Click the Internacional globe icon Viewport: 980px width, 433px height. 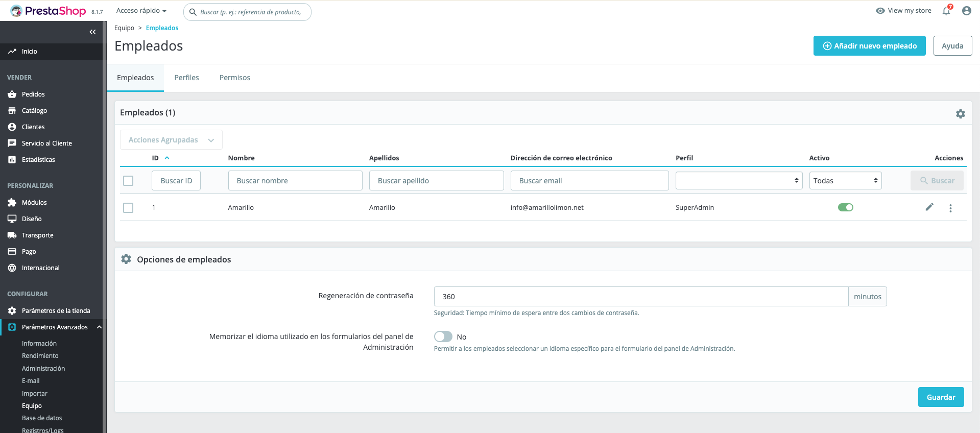[12, 268]
